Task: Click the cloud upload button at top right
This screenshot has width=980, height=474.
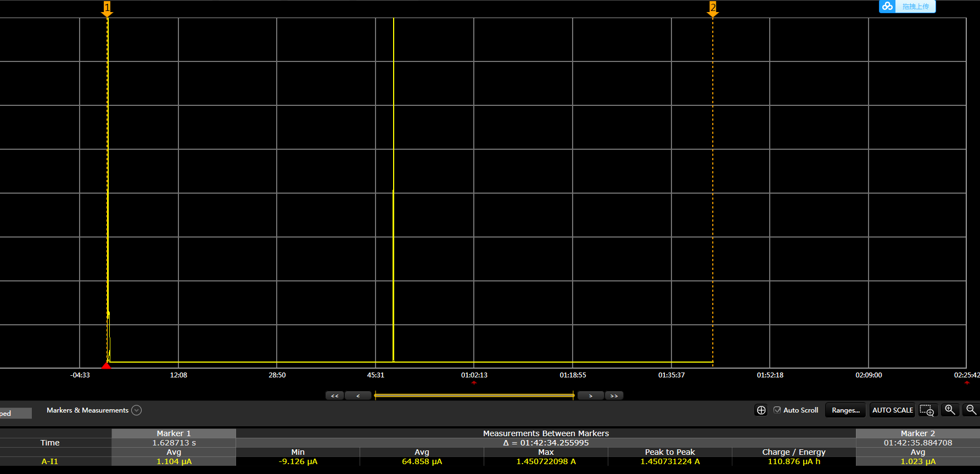Action: click(x=907, y=7)
